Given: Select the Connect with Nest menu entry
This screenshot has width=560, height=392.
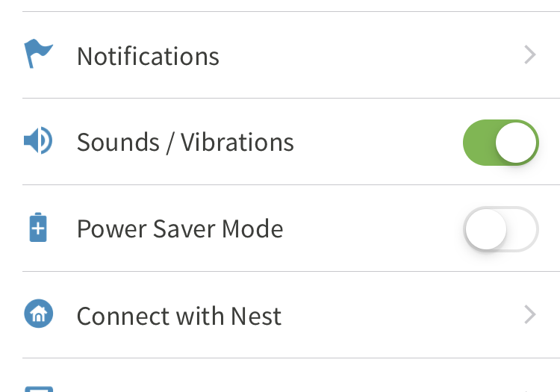Looking at the screenshot, I should pyautogui.click(x=179, y=316).
